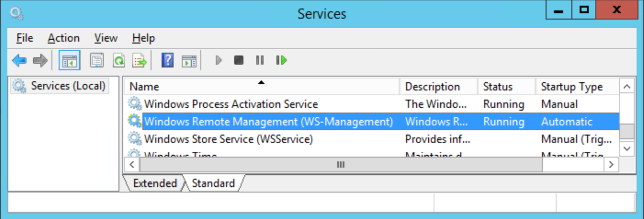The width and height of the screenshot is (644, 219).
Task: Open the Action menu
Action: [64, 38]
